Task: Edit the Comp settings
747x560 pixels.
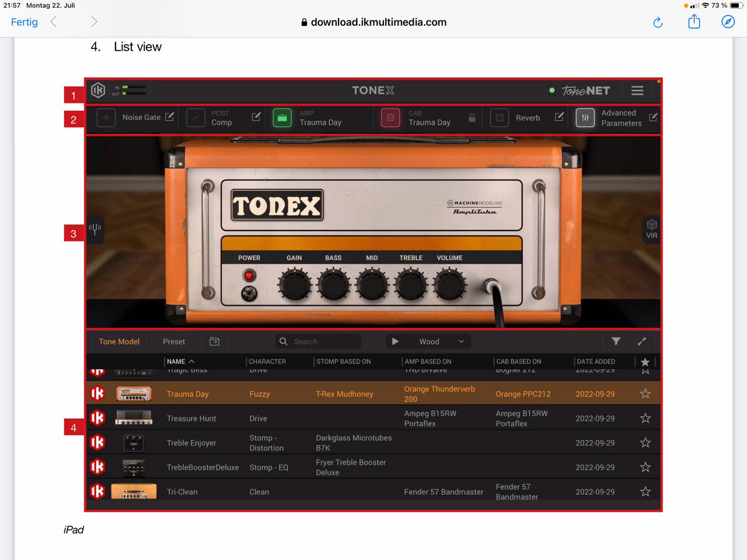Action: [256, 117]
